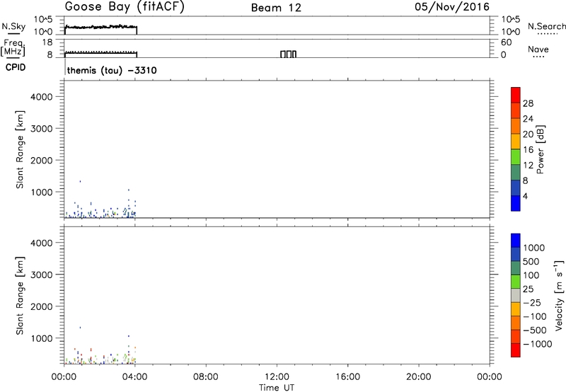
Task: Click the date '05/Nov/2016'
Action: (452, 6)
